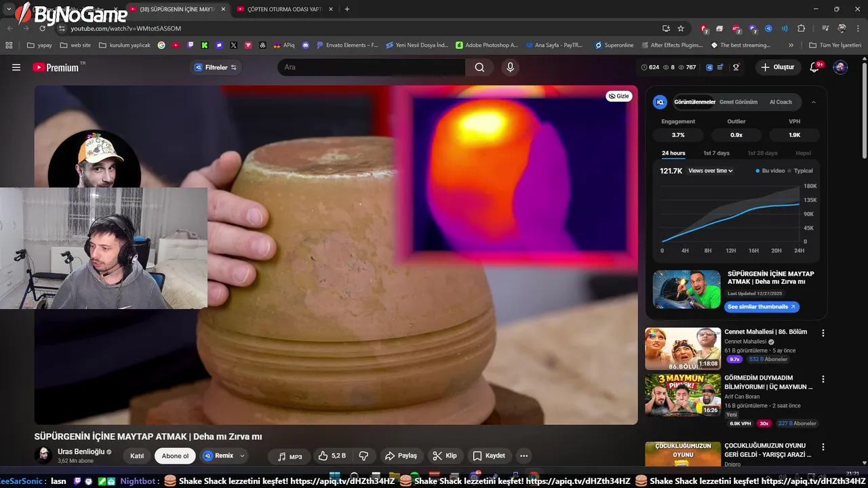
Task: Close the SÜPÜRGENİN İÇİNE MAYTAP tab
Action: (x=224, y=9)
